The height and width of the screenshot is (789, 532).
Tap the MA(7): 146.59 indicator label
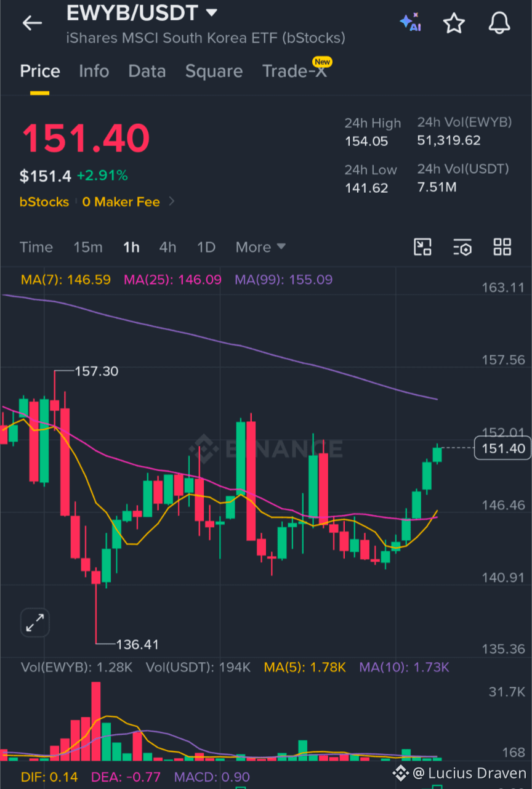pyautogui.click(x=66, y=280)
